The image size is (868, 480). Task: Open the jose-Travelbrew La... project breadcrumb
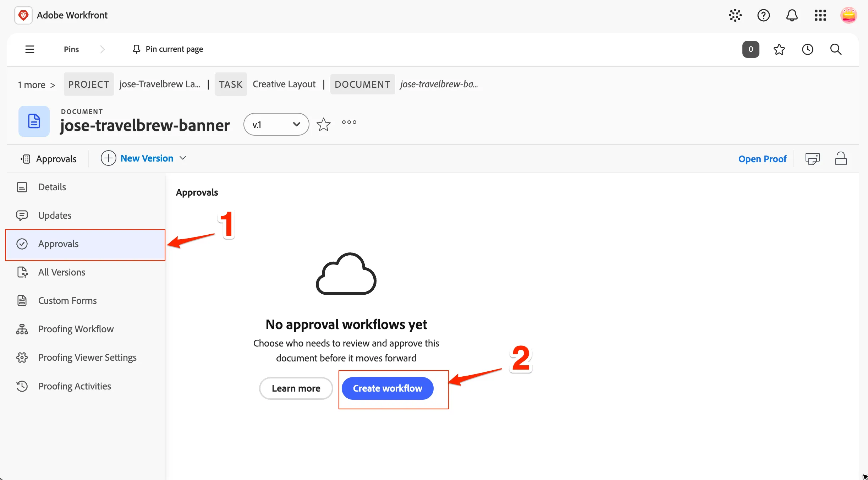(x=160, y=84)
